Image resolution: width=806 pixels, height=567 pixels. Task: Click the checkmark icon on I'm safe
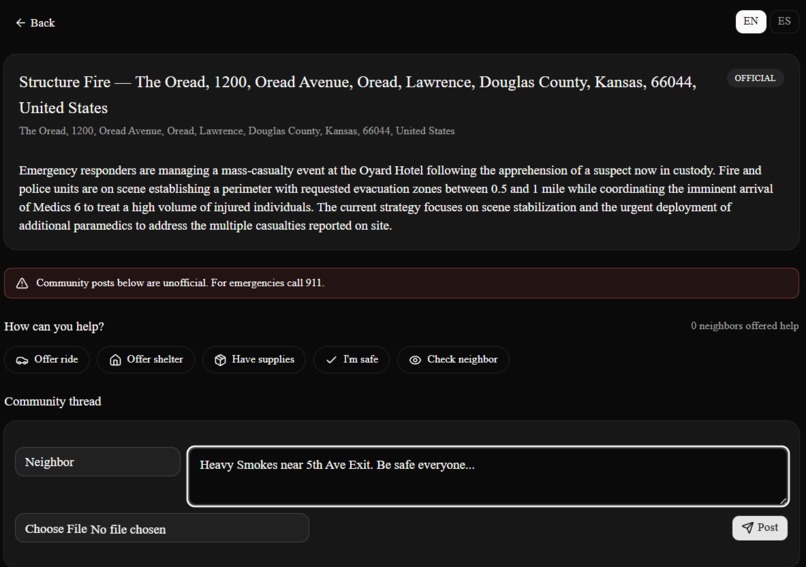coord(332,360)
